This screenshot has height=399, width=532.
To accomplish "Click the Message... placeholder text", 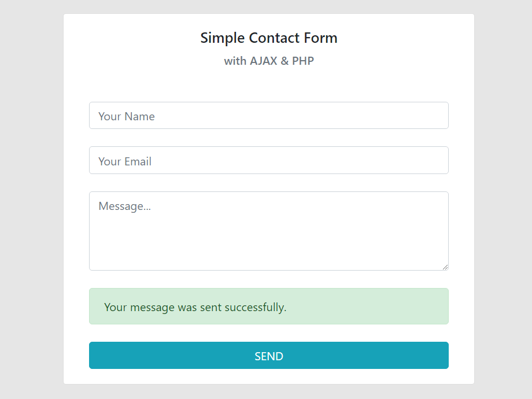I will [x=124, y=206].
